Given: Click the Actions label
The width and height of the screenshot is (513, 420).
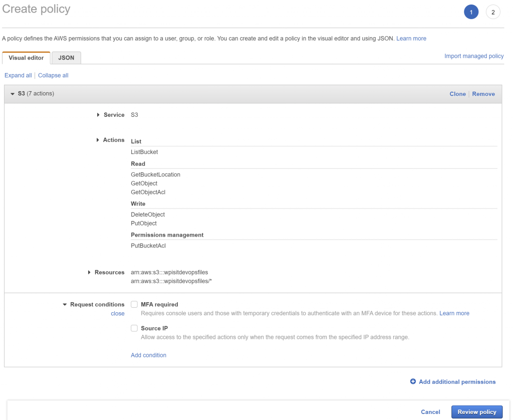Looking at the screenshot, I should pyautogui.click(x=114, y=140).
